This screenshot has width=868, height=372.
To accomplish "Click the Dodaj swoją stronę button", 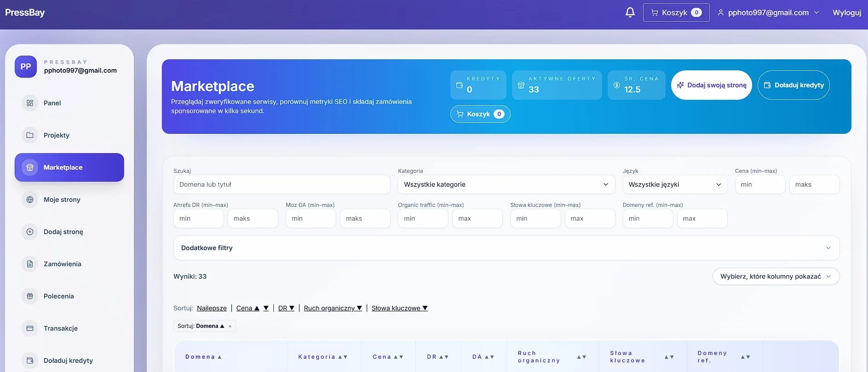I will [x=711, y=85].
